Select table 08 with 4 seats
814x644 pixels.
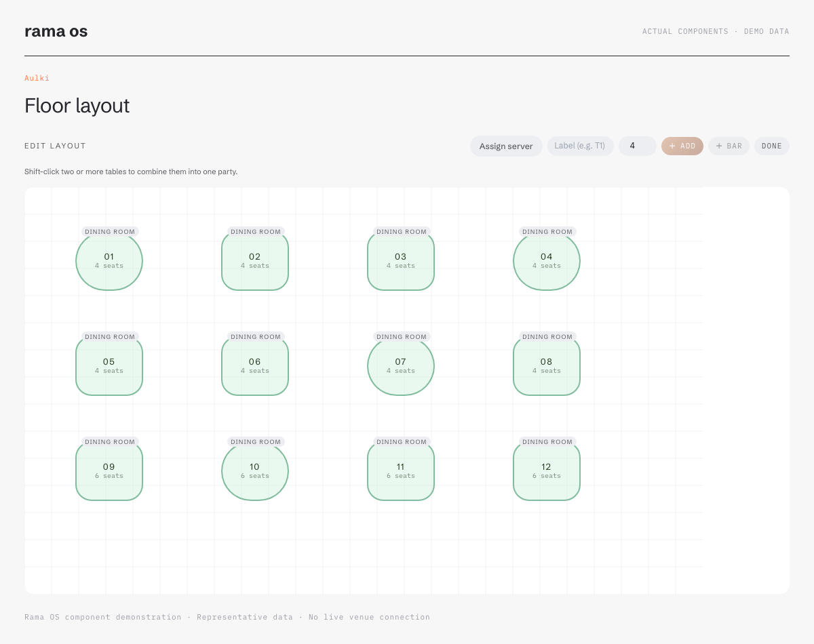tap(547, 365)
